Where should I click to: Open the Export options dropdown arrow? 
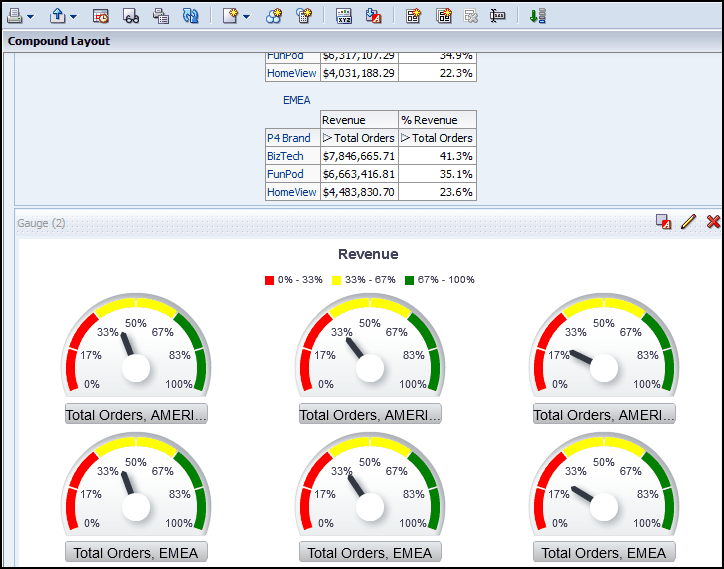[x=73, y=17]
